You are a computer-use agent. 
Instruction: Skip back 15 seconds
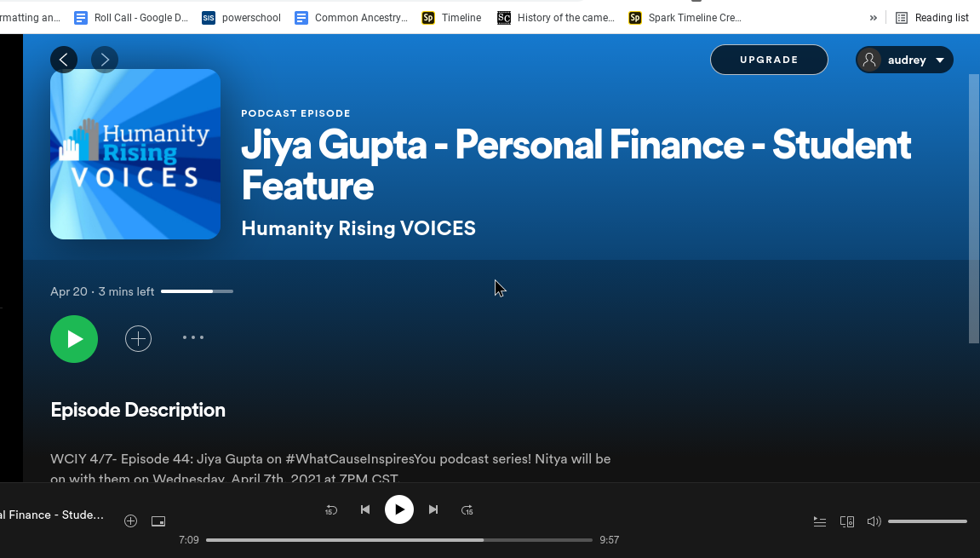click(x=331, y=509)
